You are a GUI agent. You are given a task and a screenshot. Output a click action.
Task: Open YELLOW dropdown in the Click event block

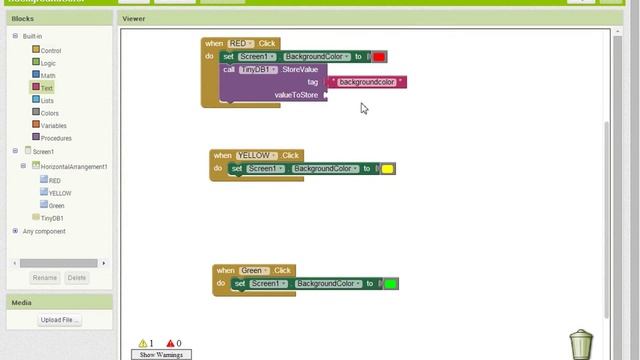[257, 156]
